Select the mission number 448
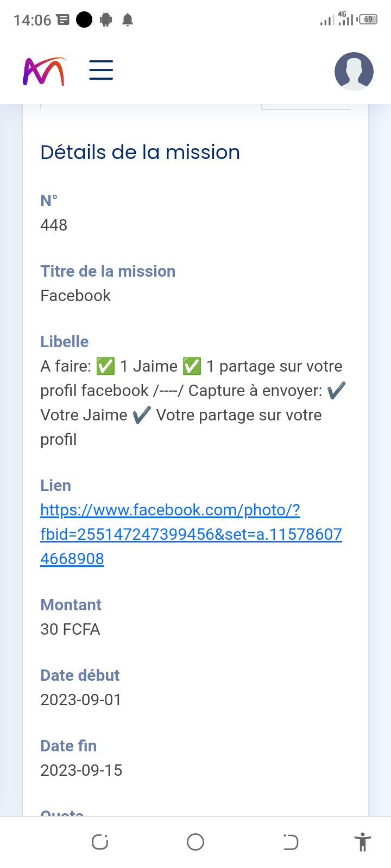This screenshot has width=391, height=868. [x=54, y=225]
